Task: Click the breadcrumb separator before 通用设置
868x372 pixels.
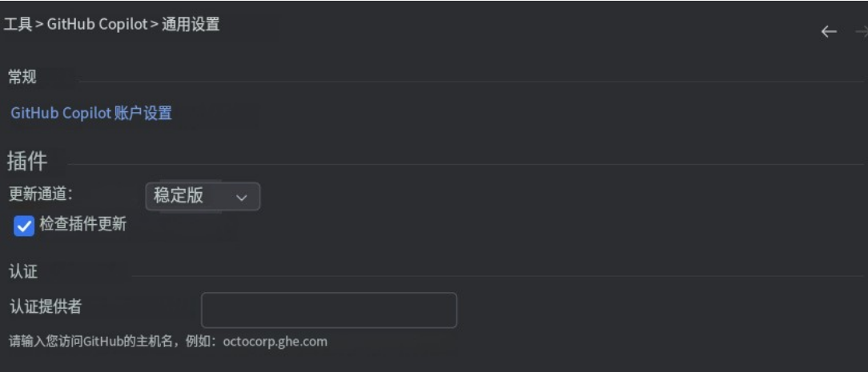Action: click(x=154, y=25)
